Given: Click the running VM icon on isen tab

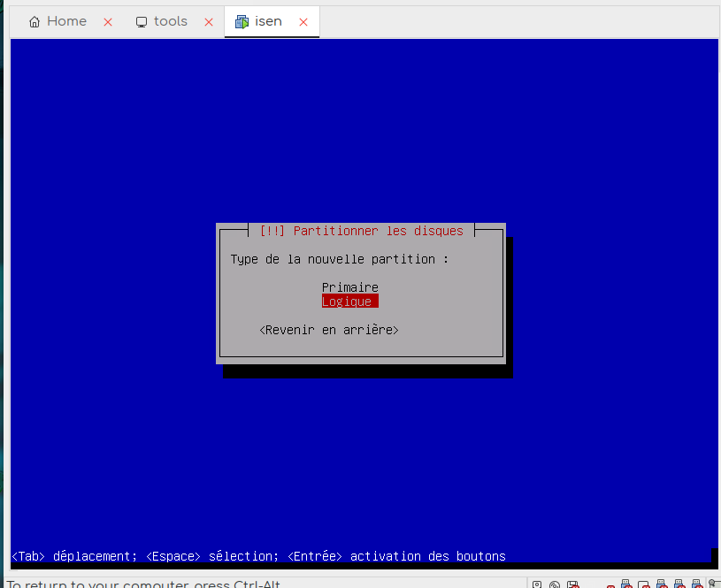Looking at the screenshot, I should pos(242,22).
